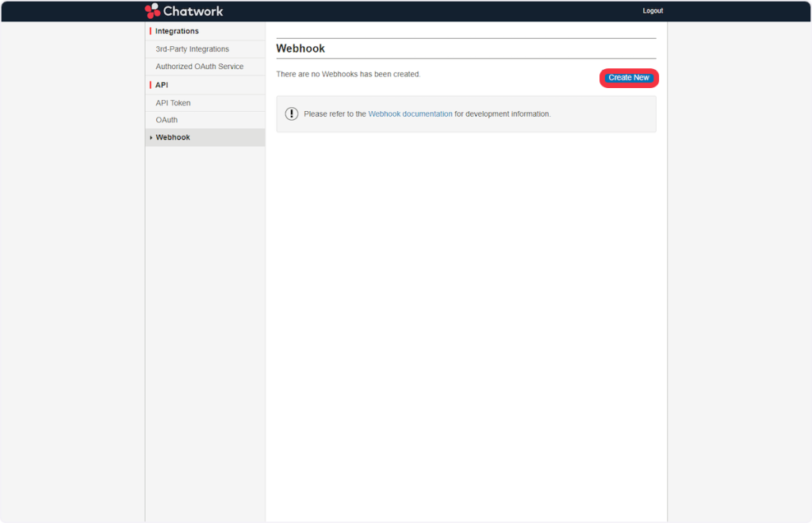Open the OAuth sidebar item
The height and width of the screenshot is (523, 812).
(167, 120)
